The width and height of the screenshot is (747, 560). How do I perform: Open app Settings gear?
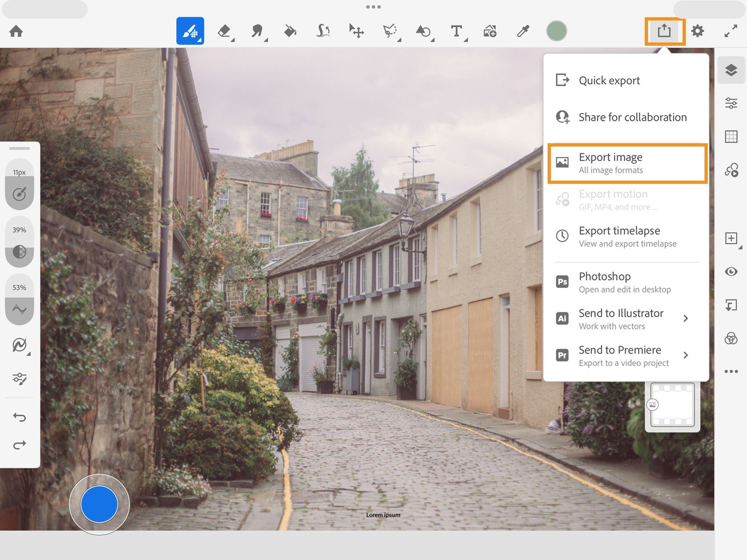pyautogui.click(x=698, y=31)
